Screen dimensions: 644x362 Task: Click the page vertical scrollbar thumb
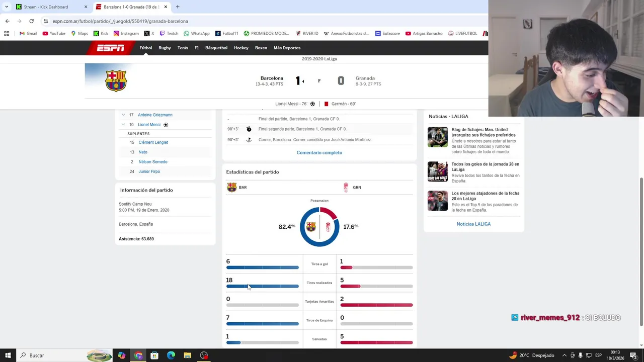(641, 251)
